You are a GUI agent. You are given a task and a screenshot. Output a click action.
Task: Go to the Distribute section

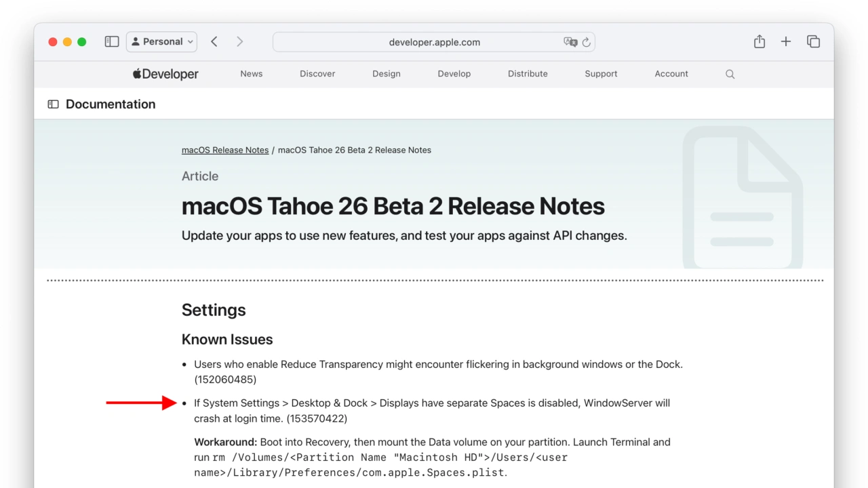[x=528, y=74]
